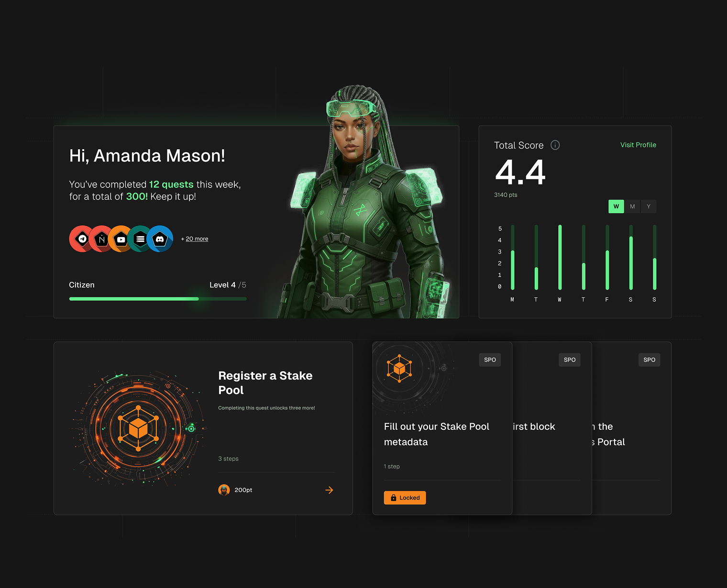Click the 'Total Score' heading
Viewport: 727px width, 588px height.
[x=518, y=145]
